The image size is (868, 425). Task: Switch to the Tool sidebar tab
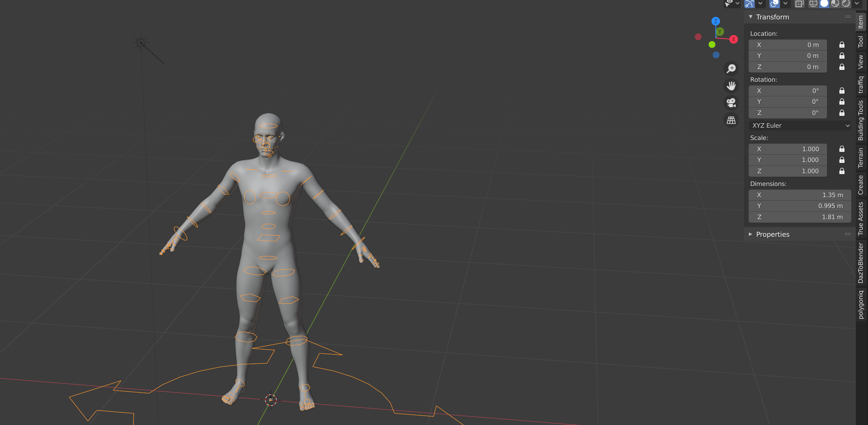tap(861, 41)
